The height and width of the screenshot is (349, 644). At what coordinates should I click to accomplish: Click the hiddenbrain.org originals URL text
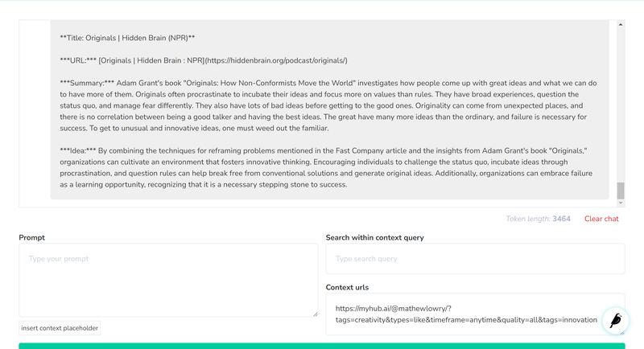tap(276, 60)
